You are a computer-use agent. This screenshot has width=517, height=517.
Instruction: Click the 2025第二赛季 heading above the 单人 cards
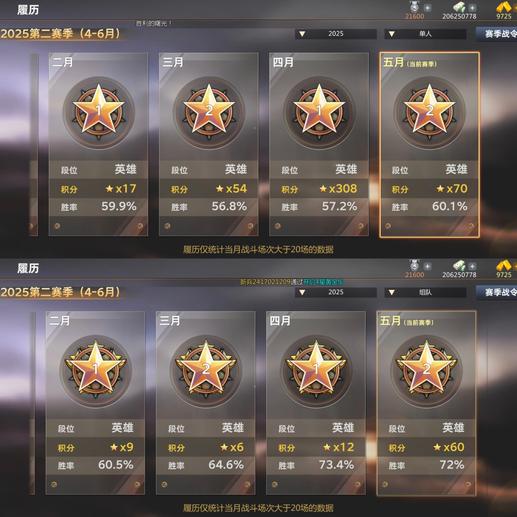coord(60,34)
